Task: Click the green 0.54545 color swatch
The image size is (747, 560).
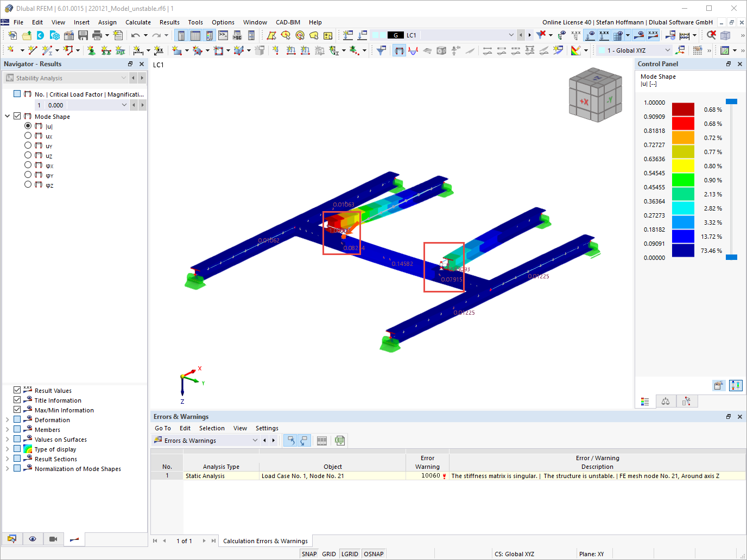Action: [x=683, y=180]
